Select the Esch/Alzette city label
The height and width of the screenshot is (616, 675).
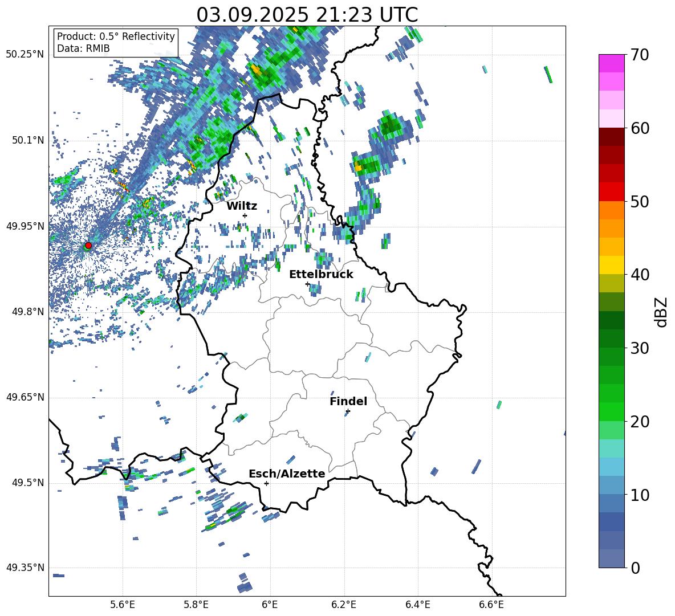[x=287, y=474]
